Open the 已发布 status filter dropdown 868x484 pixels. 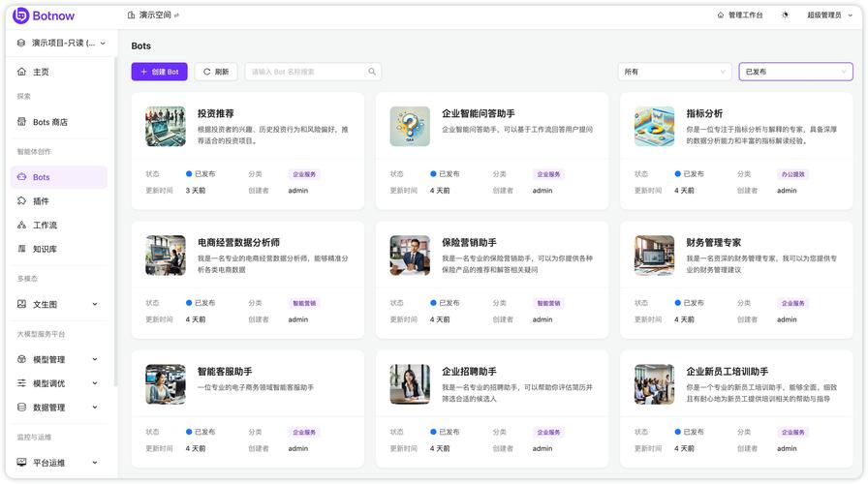coord(795,72)
